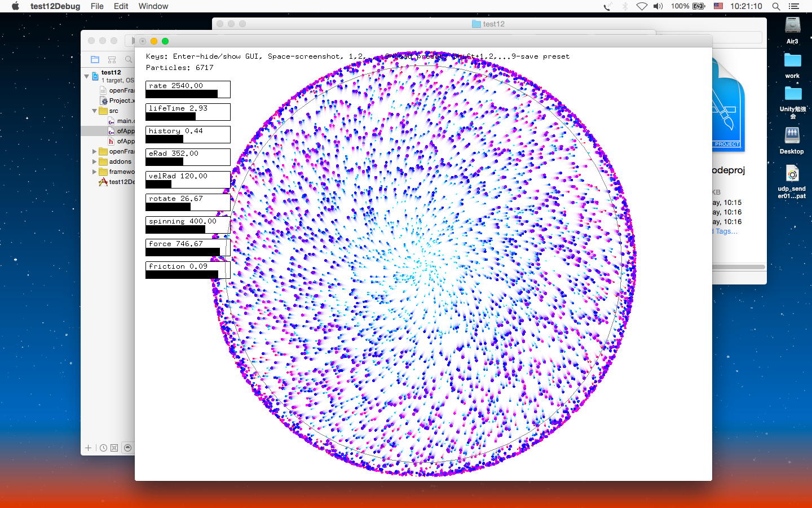Select the ofApp header file
The image size is (812, 508).
121,141
